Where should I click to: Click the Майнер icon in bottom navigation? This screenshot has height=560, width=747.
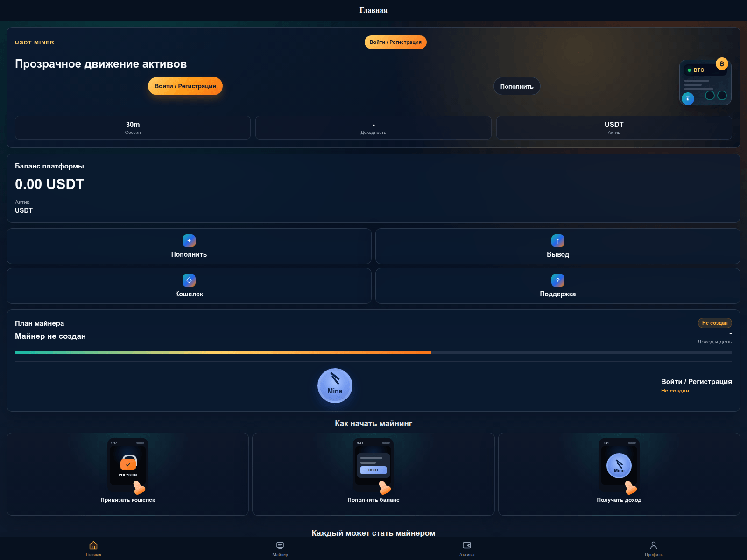click(280, 545)
